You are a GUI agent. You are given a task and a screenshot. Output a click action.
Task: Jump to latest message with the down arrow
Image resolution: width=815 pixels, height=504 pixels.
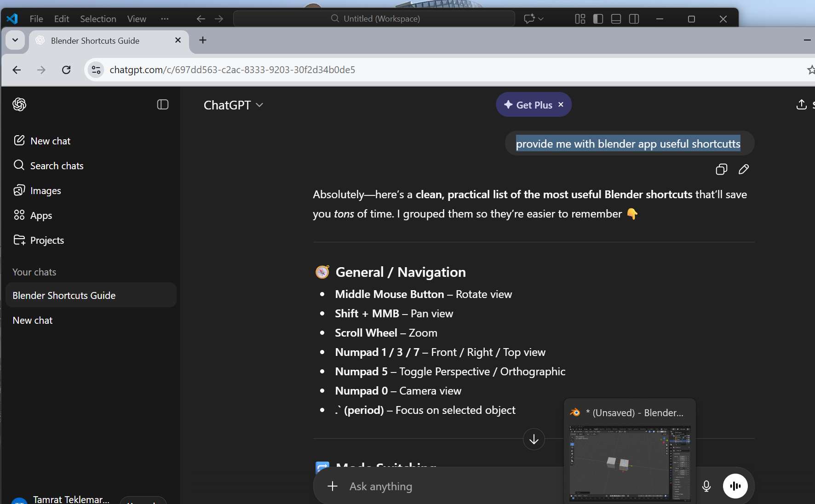pos(534,439)
